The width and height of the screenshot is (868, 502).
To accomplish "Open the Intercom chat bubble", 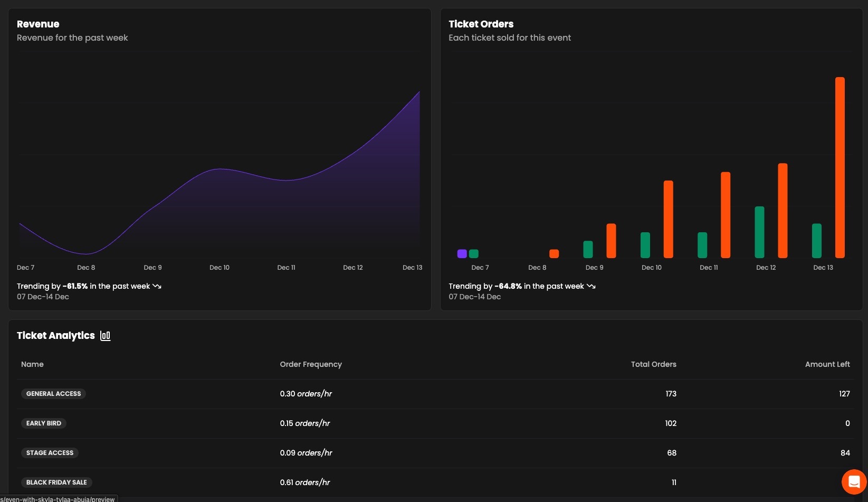I will (x=854, y=482).
